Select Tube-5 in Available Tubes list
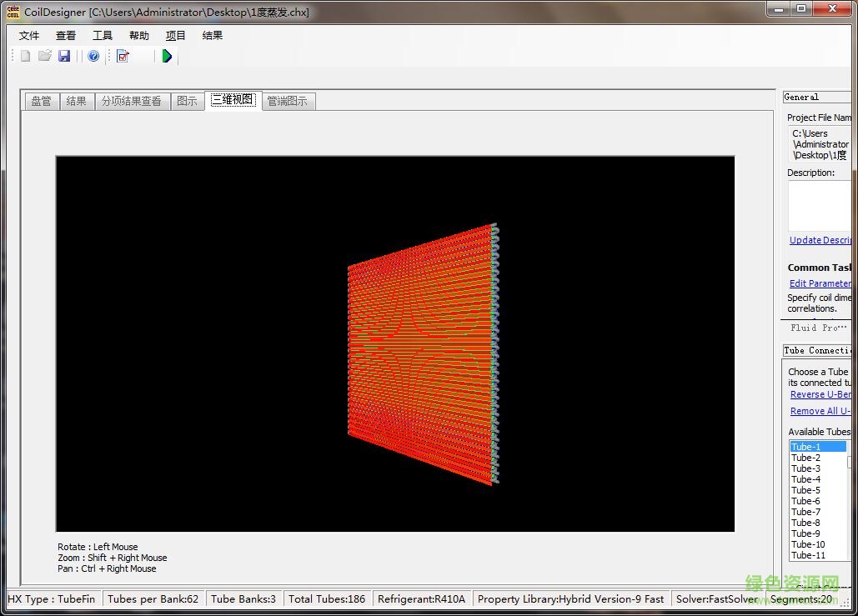This screenshot has height=616, width=858. 805,490
